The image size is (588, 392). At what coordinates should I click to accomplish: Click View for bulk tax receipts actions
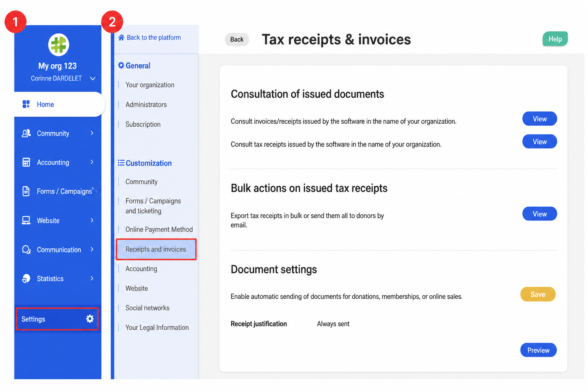point(539,214)
